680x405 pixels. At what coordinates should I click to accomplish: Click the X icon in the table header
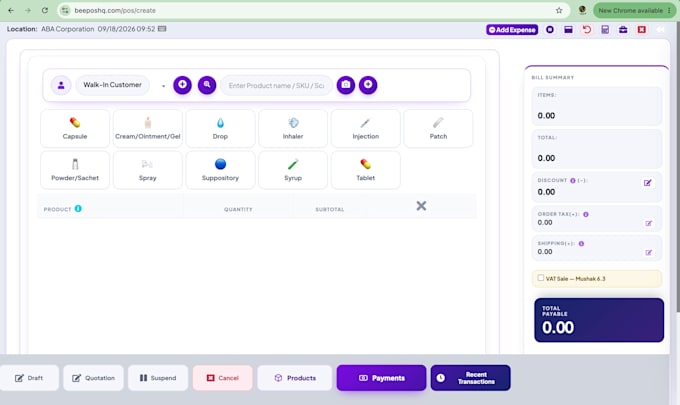pyautogui.click(x=421, y=206)
